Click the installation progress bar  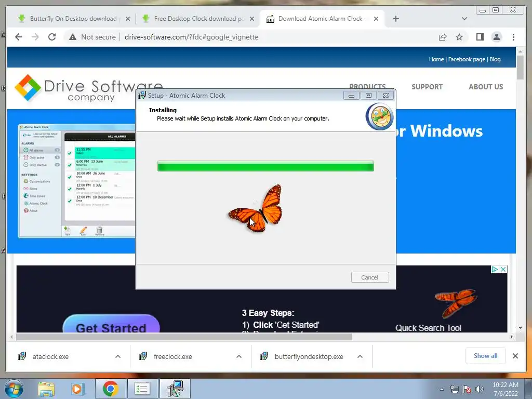tap(265, 166)
